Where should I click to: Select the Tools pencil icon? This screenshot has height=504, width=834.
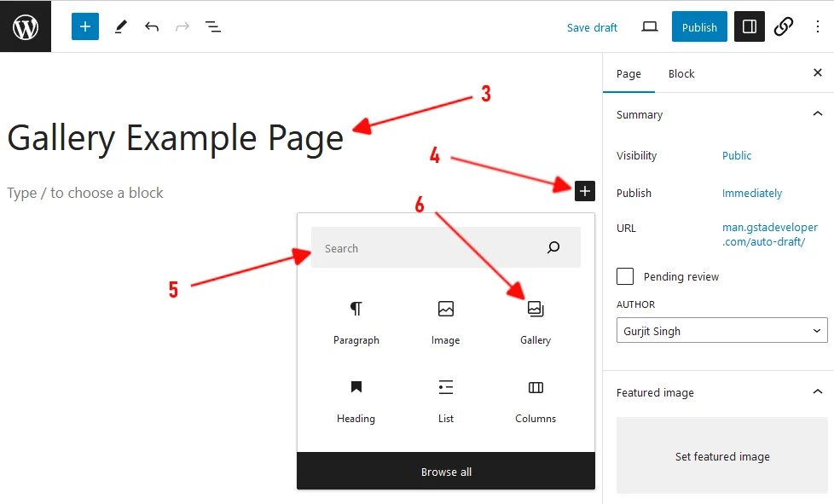point(120,26)
